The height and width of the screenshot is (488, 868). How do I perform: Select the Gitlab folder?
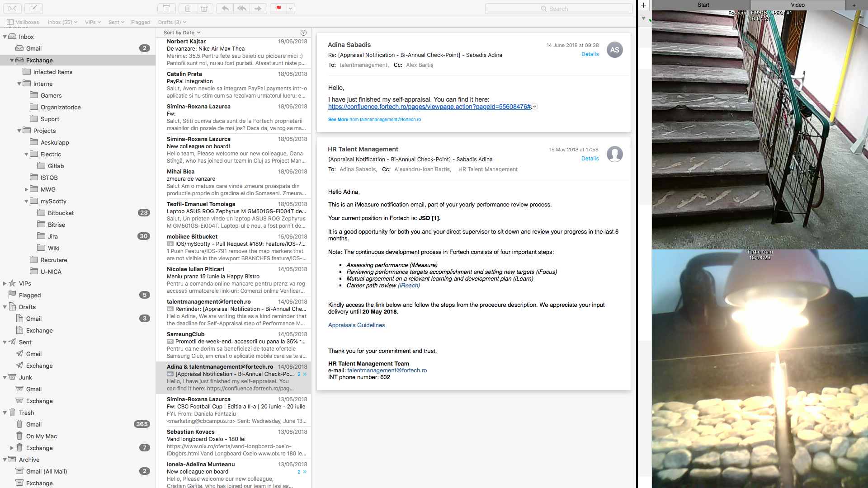tap(78, 166)
